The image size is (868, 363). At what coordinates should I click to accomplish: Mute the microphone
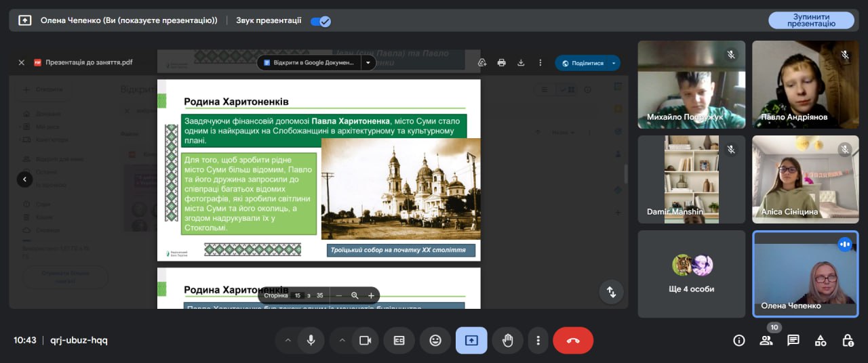click(311, 341)
